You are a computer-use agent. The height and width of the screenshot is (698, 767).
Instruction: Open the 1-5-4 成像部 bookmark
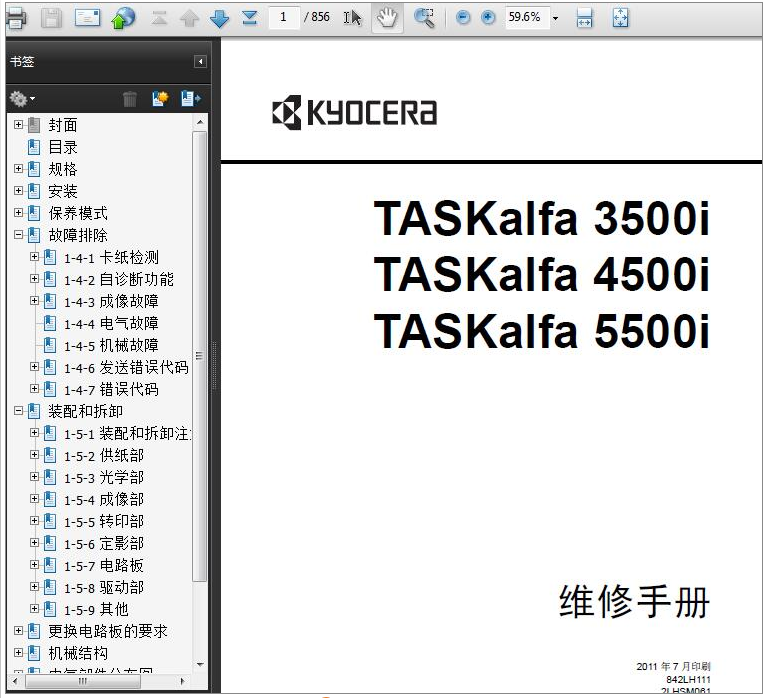coord(104,499)
